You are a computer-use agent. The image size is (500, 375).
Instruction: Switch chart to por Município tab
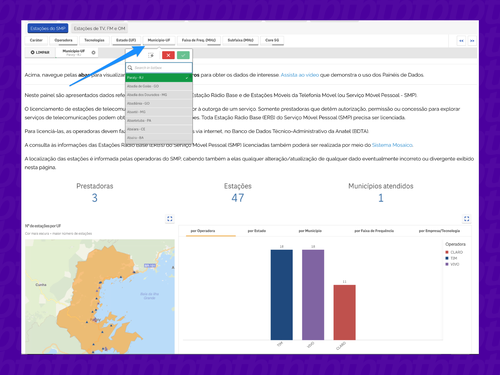pos(310,231)
